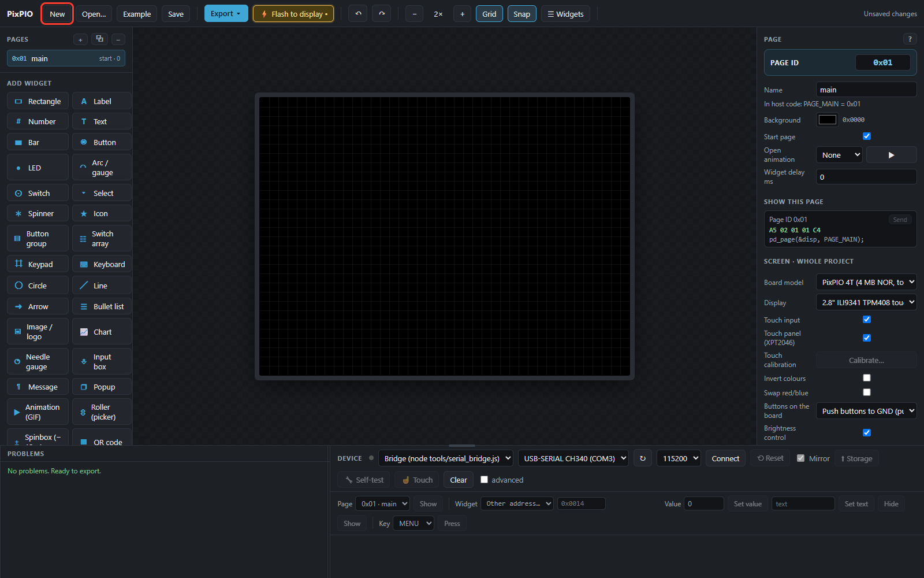Enable Invert colours checkbox
The image size is (924, 578).
tap(867, 378)
